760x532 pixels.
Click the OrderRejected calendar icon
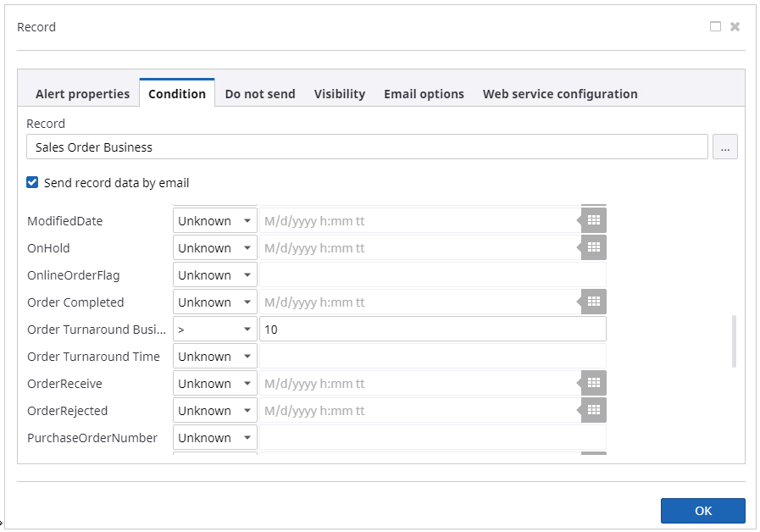tap(594, 411)
